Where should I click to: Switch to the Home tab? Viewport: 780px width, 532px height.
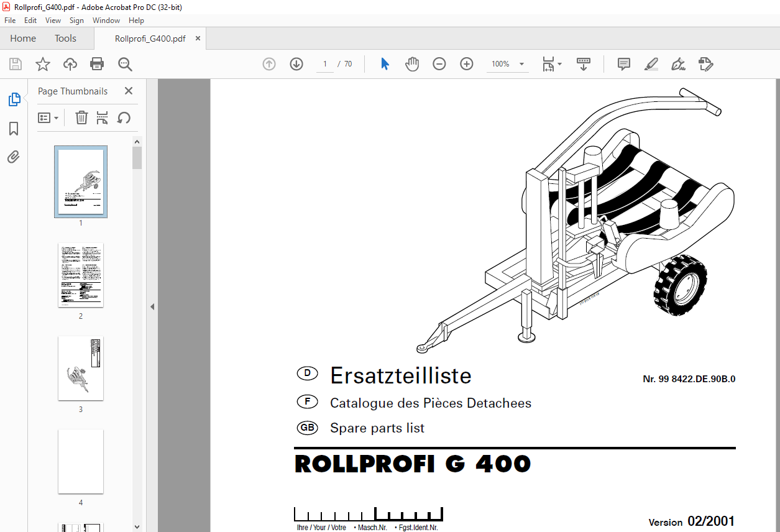coord(23,39)
